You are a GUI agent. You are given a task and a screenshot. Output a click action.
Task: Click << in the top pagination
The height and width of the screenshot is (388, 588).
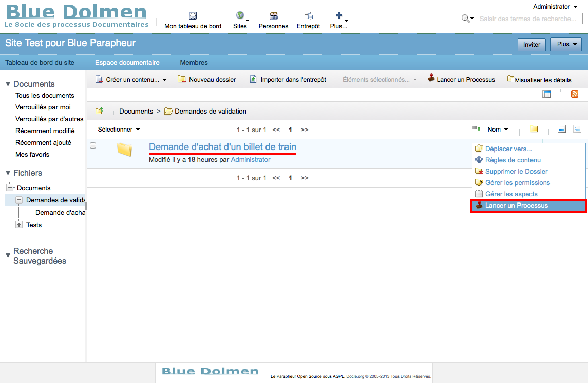click(276, 130)
